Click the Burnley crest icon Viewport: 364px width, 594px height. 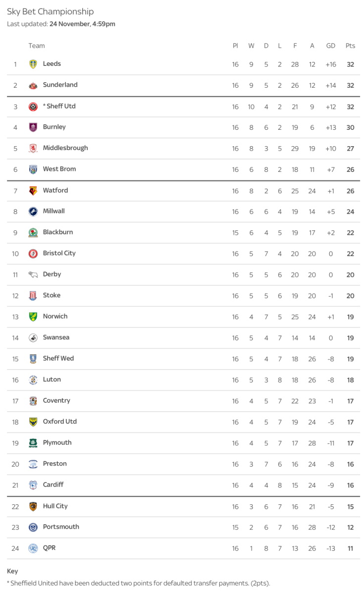33,127
